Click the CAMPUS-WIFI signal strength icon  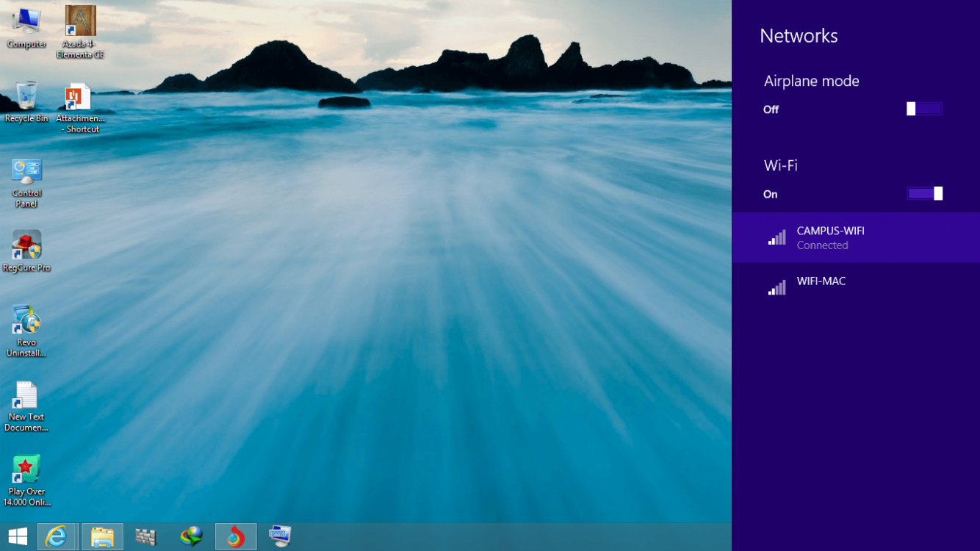[777, 237]
